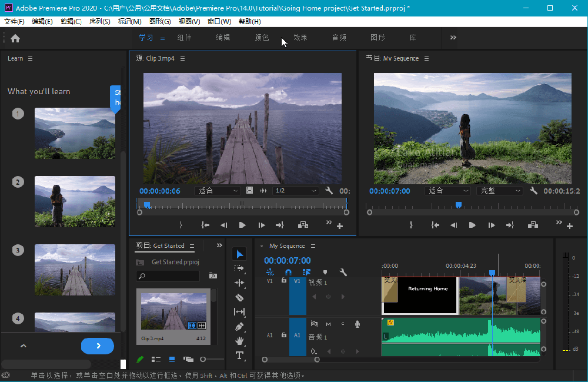588x382 pixels.
Task: Open Source monitor zoom level dropdown
Action: point(218,191)
